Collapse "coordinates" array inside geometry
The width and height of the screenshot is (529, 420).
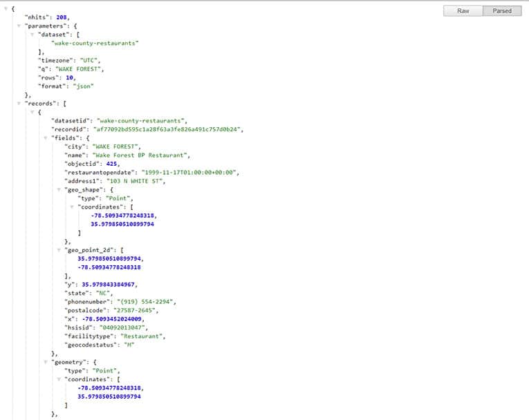pyautogui.click(x=59, y=379)
